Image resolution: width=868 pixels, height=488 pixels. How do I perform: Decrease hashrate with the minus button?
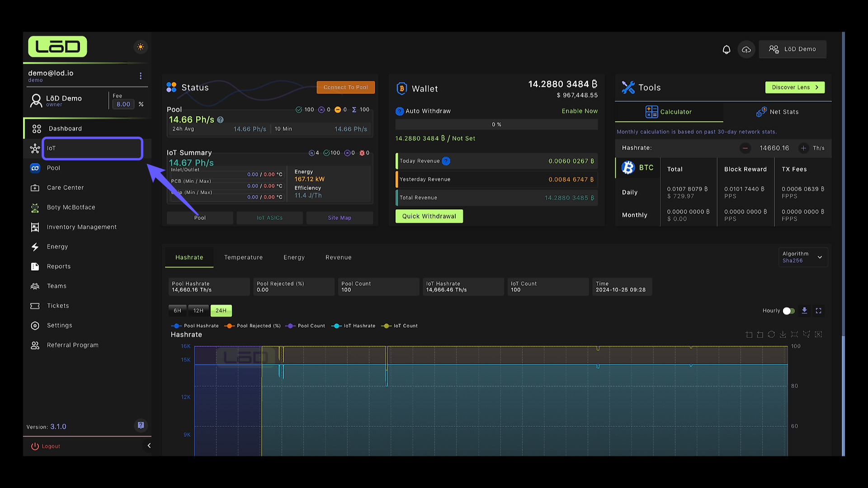pos(745,148)
